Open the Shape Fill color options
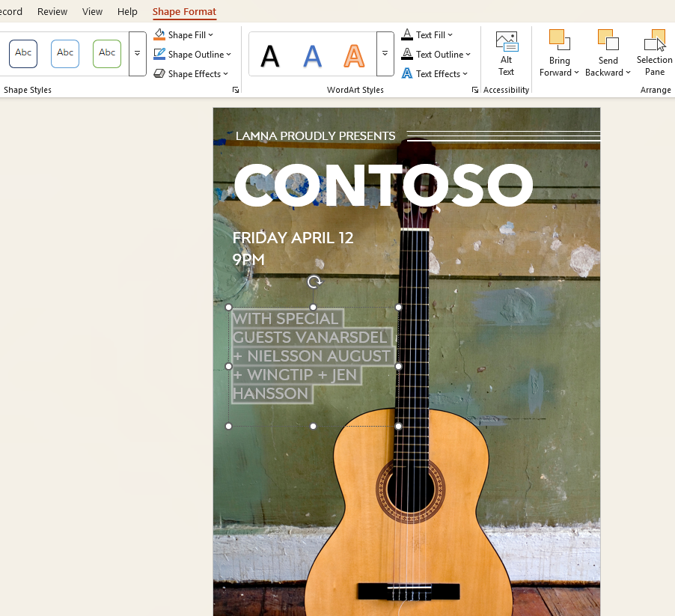 (x=183, y=34)
